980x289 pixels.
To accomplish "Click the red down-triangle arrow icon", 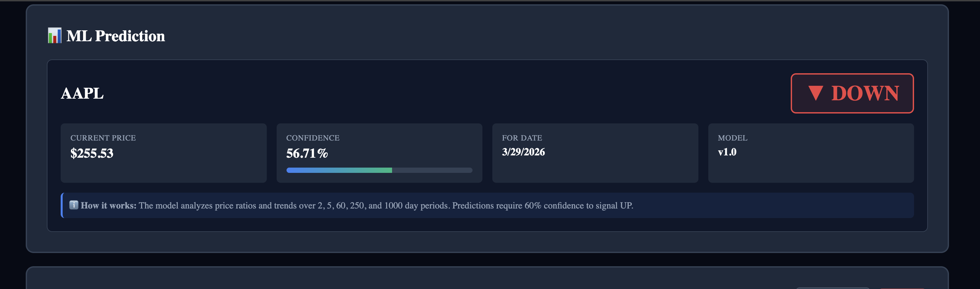I will 815,93.
